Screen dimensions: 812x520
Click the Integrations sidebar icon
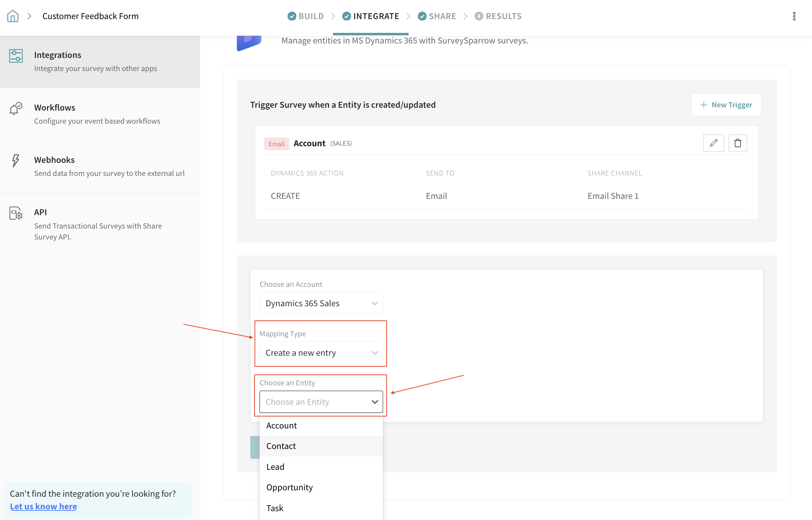16,56
